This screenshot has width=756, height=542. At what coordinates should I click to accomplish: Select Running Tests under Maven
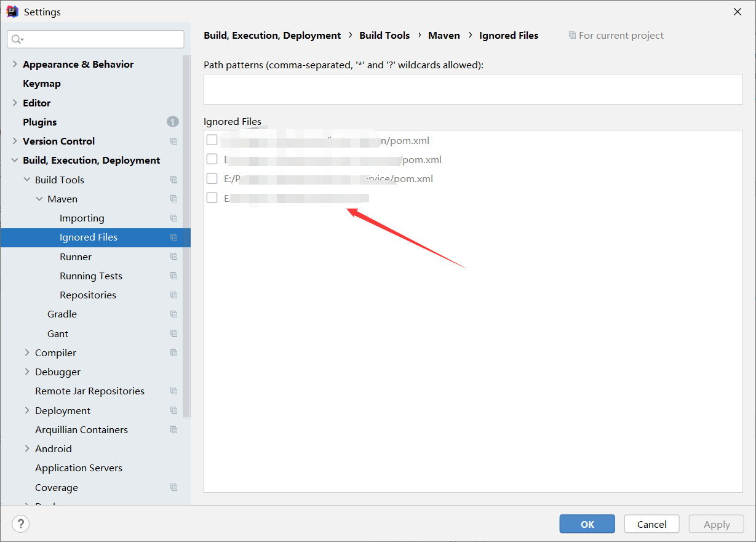pyautogui.click(x=91, y=276)
